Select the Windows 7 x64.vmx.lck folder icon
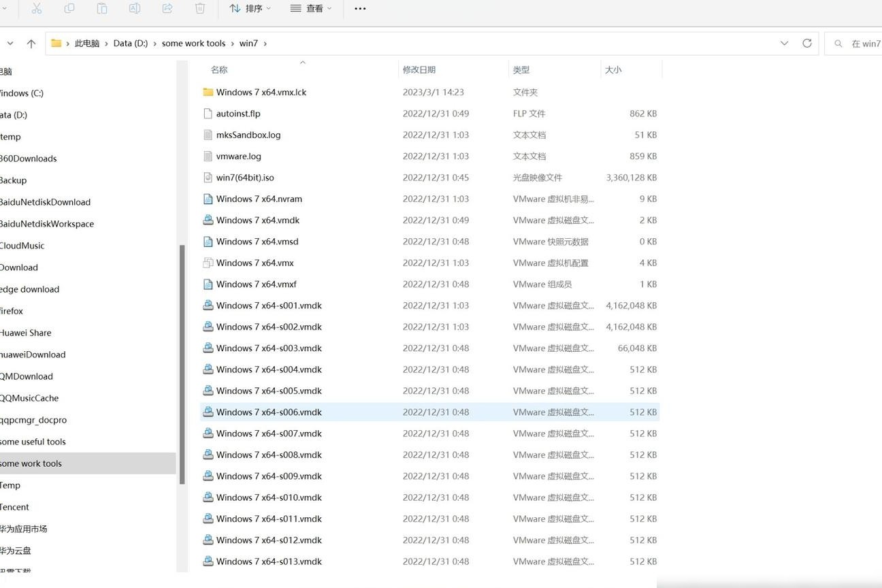 pyautogui.click(x=208, y=92)
